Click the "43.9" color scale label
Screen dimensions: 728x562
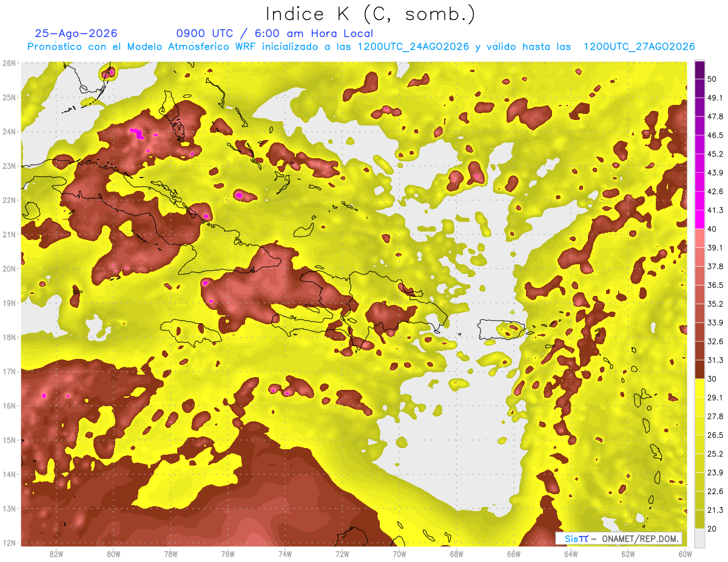pyautogui.click(x=715, y=173)
